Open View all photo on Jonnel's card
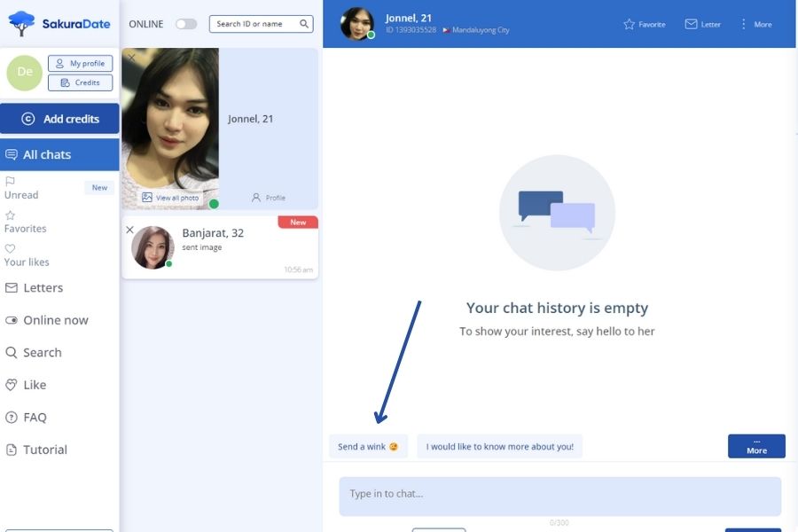The image size is (798, 532). pyautogui.click(x=170, y=198)
